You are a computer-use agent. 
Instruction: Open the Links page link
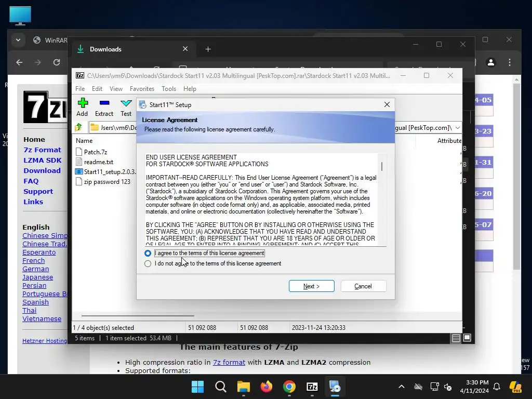33,202
